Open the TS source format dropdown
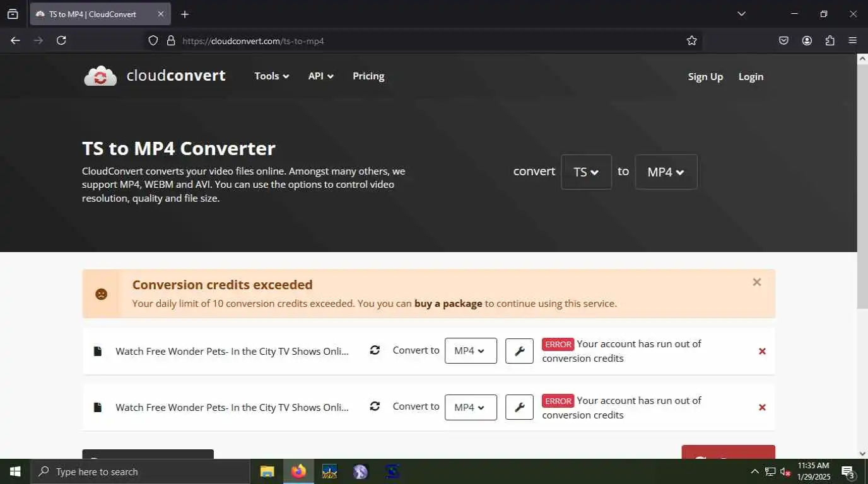 (x=586, y=172)
